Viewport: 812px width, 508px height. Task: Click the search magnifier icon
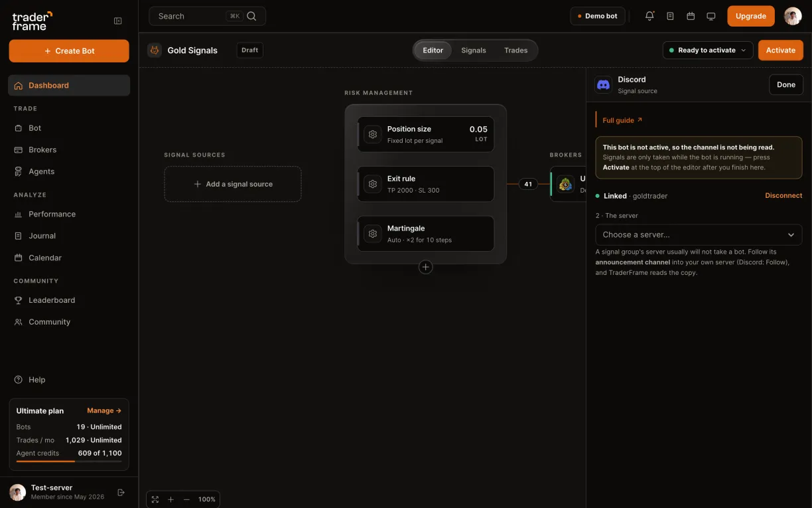(251, 16)
